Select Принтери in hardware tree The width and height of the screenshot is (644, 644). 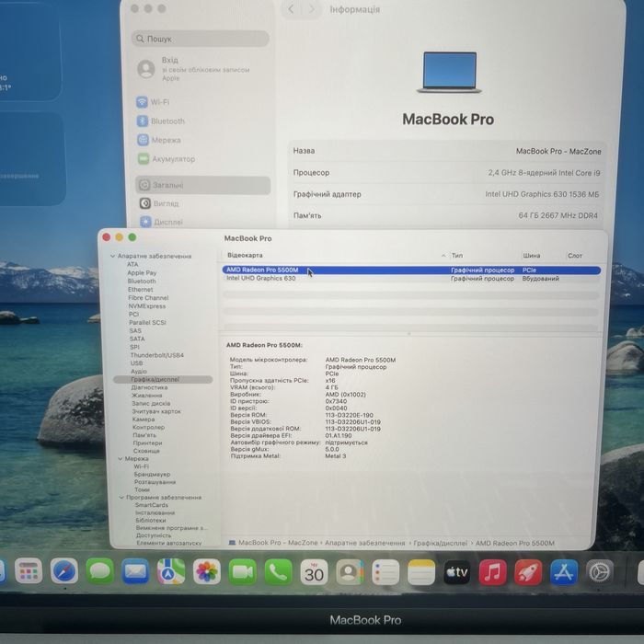point(147,443)
